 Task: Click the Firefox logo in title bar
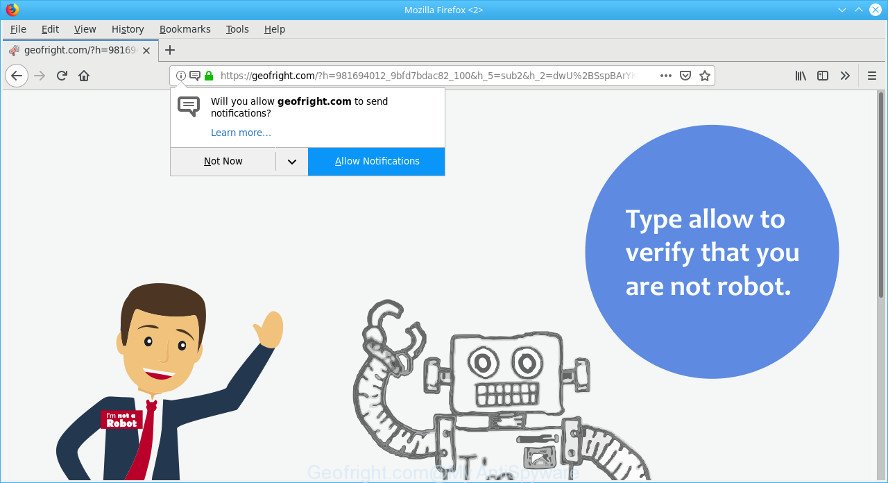(x=12, y=10)
